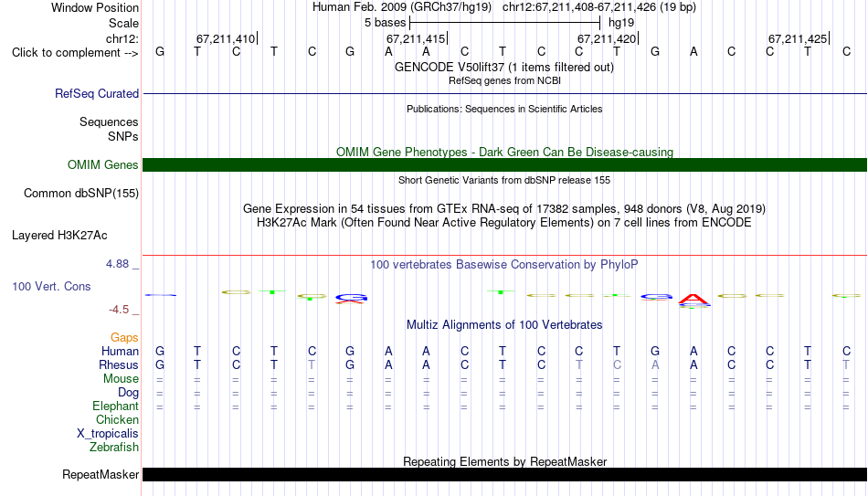Click the chr12: row label
Image resolution: width=868 pixels, height=496 pixels.
(122, 38)
